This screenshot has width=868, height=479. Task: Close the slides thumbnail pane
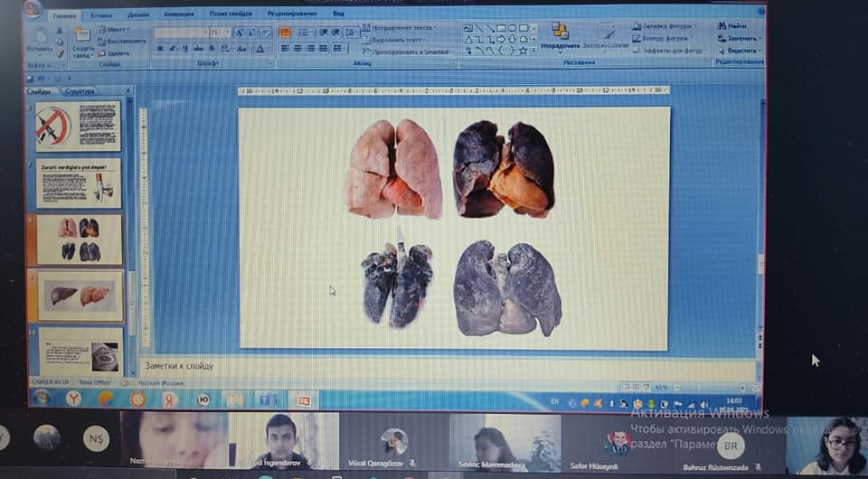128,91
